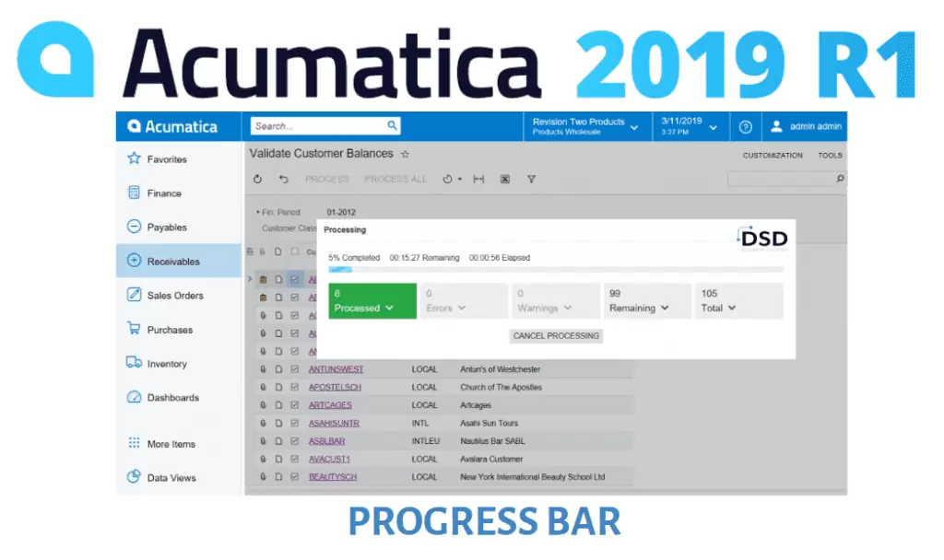Viewport: 944px width, 560px height.
Task: Open the APOSTELSCH customer link
Action: (335, 387)
